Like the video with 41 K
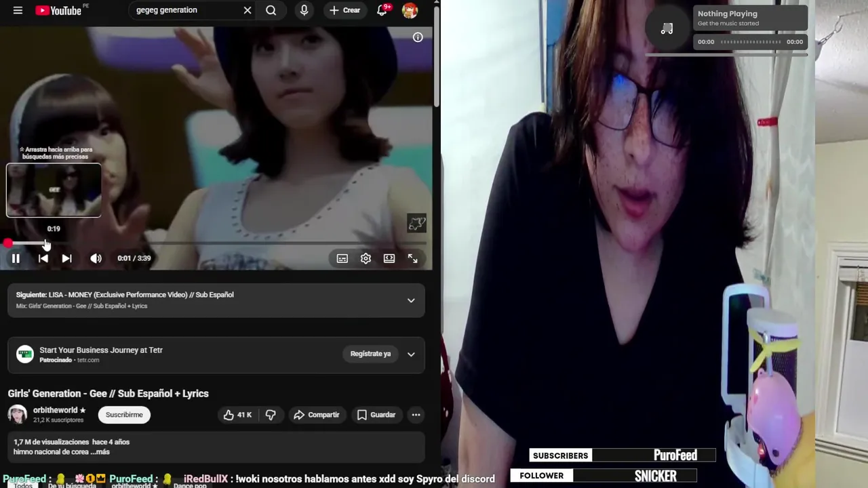This screenshot has height=488, width=868. (x=237, y=415)
